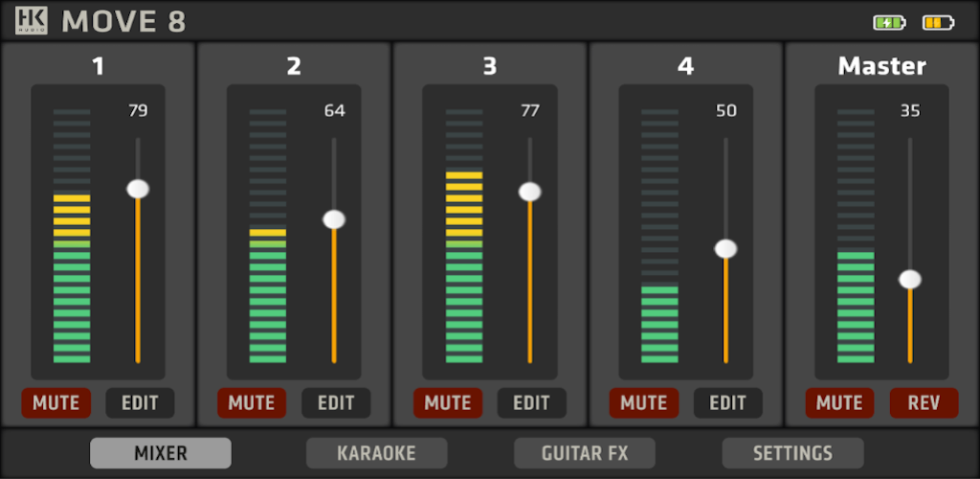Switch to the KARAOKE tab
Viewport: 980px width, 479px height.
point(377,453)
